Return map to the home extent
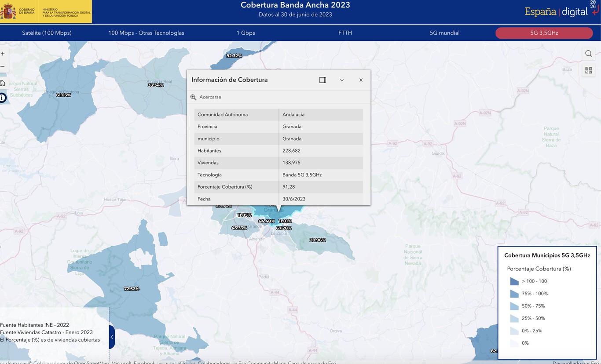Image resolution: width=601 pixels, height=364 pixels. coord(3,83)
